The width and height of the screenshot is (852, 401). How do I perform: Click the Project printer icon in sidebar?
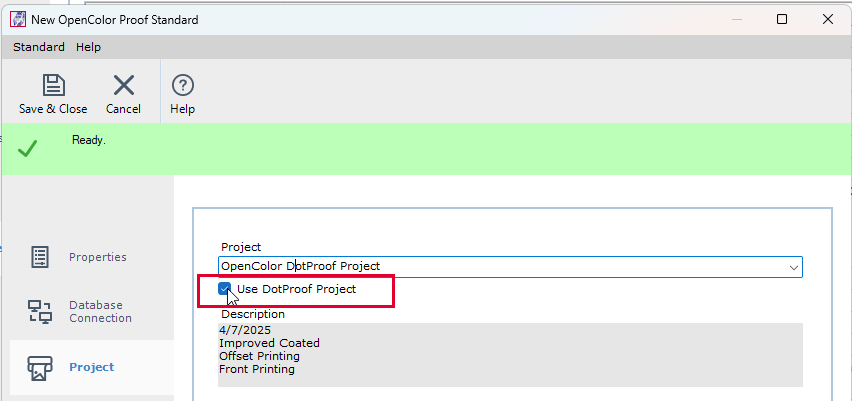(40, 368)
